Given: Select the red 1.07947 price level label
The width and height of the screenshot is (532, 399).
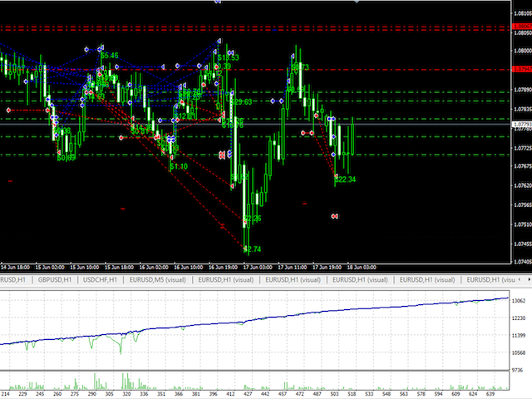Looking at the screenshot, I should coord(522,69).
